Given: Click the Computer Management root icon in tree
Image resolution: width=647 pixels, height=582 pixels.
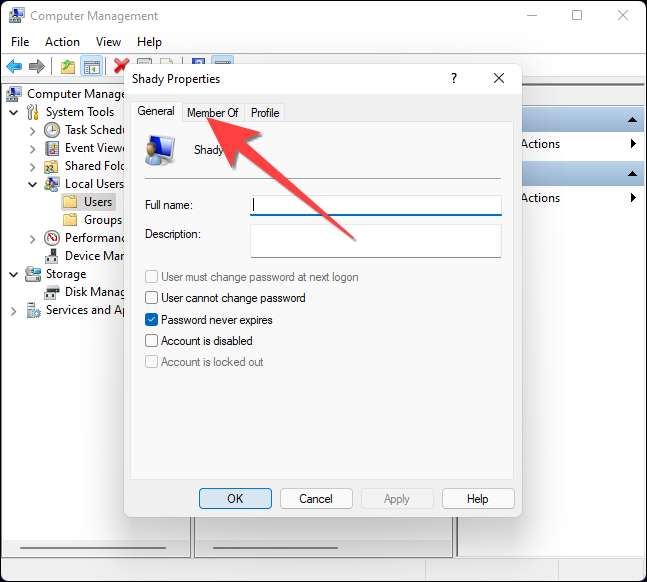Looking at the screenshot, I should click(14, 95).
